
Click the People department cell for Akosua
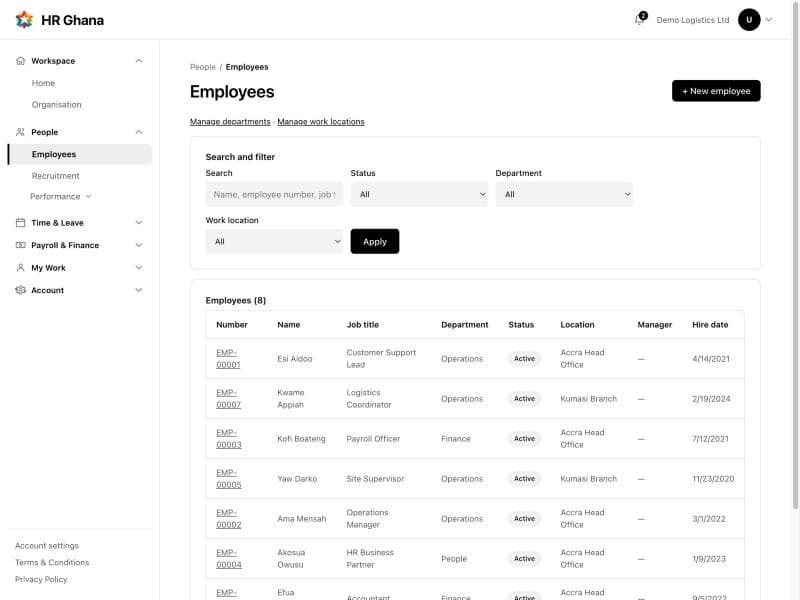(454, 559)
